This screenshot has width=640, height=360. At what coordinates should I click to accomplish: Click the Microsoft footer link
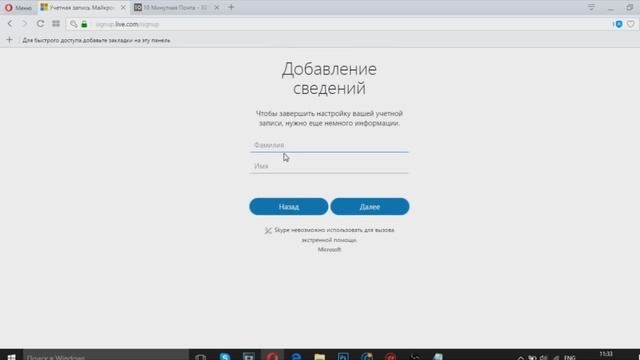point(329,249)
